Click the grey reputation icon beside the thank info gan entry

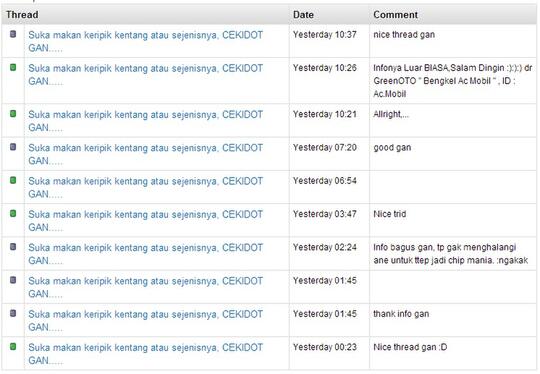point(13,313)
